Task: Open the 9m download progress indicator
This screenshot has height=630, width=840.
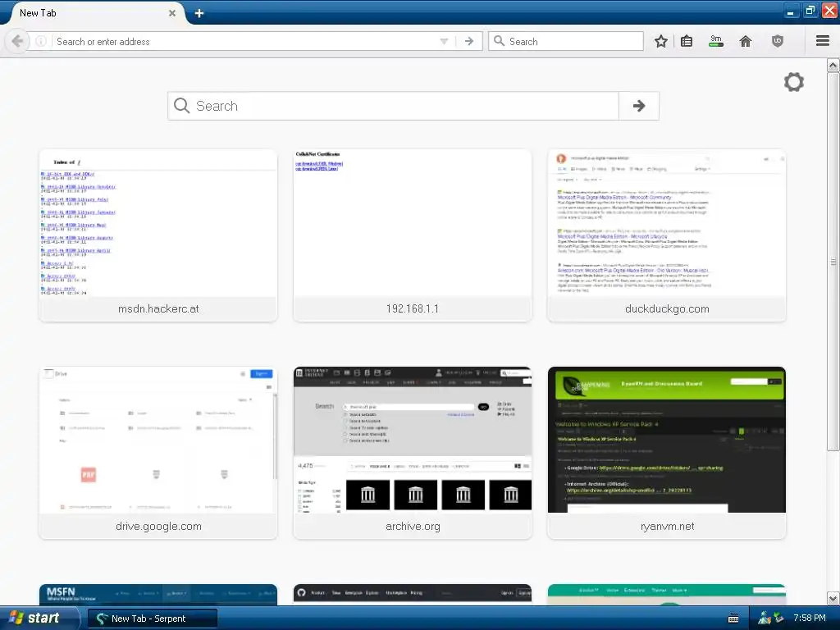Action: pyautogui.click(x=716, y=41)
